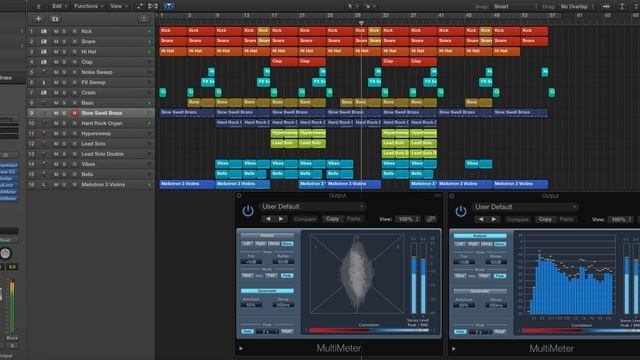Screen dimensions: 640x360
Task: Open the Drag mode dropdown No Overlap
Action: click(577, 6)
